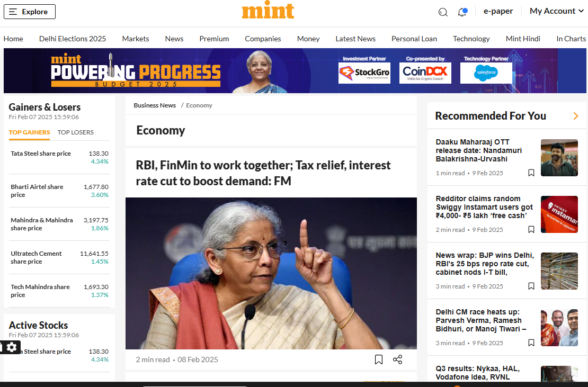Open the e-paper link
Viewport: 588px width, 387px height.
point(498,11)
